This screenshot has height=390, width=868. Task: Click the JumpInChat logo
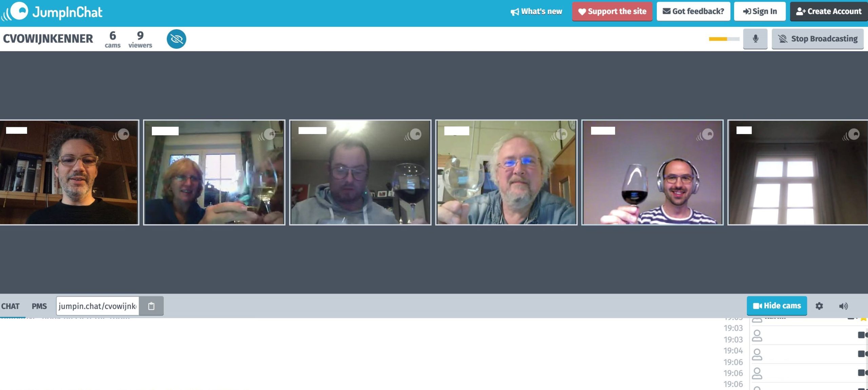[52, 12]
